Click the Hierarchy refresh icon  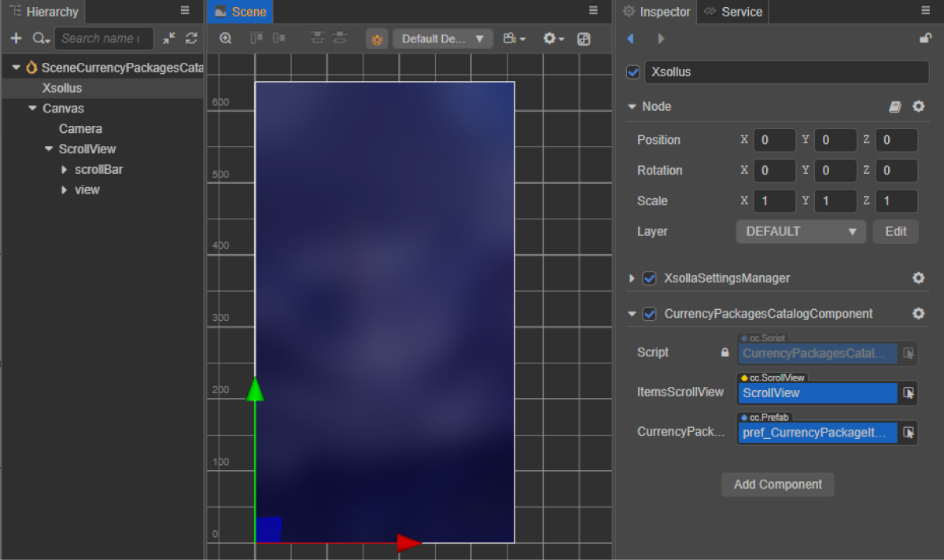(x=191, y=39)
